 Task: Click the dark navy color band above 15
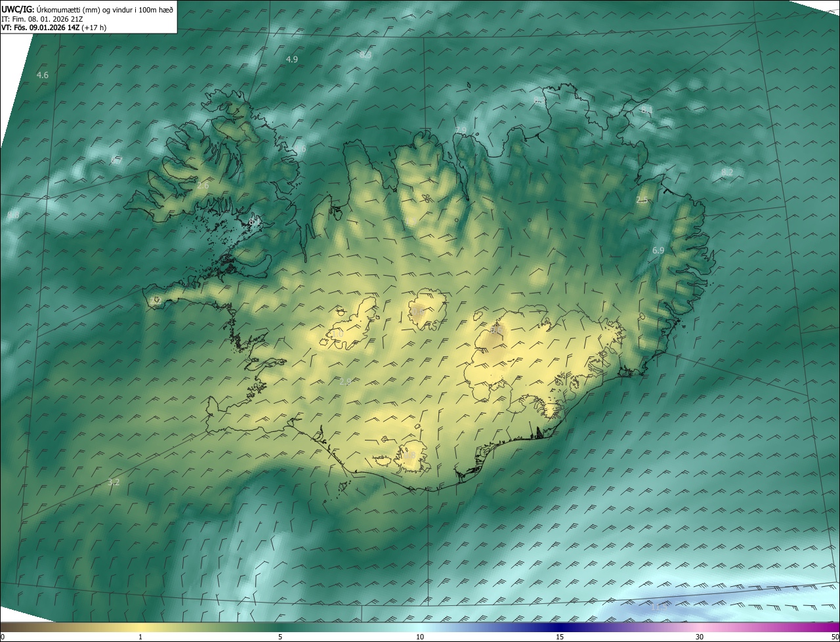coord(560,627)
